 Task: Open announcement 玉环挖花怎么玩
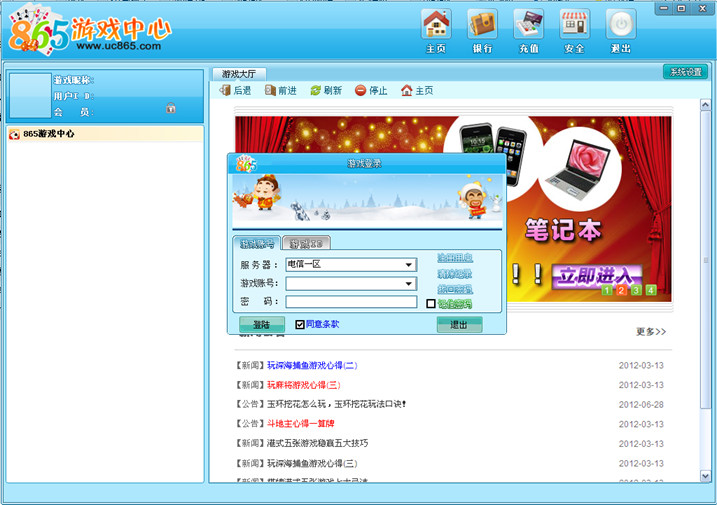click(x=337, y=404)
